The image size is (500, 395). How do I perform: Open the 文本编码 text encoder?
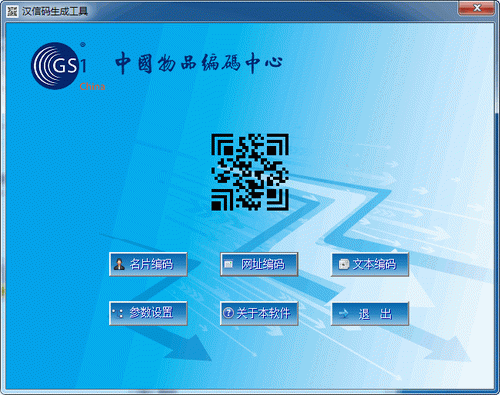pos(370,264)
